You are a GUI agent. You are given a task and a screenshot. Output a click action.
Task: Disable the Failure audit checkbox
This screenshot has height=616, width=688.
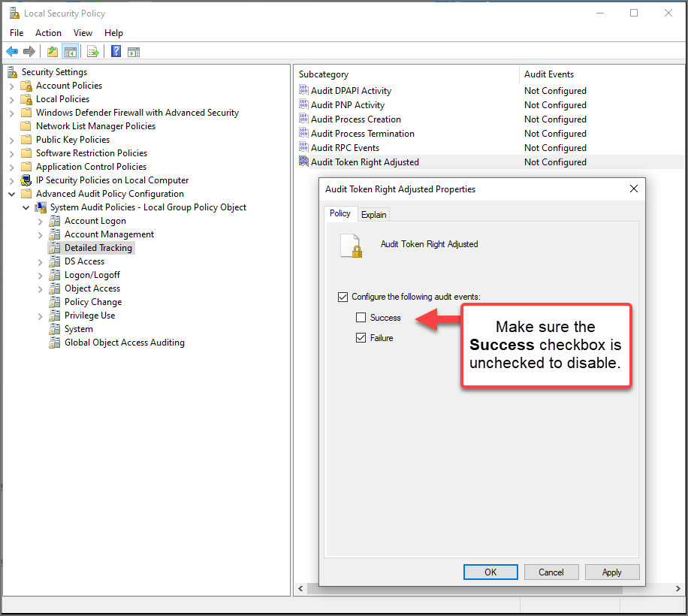361,337
